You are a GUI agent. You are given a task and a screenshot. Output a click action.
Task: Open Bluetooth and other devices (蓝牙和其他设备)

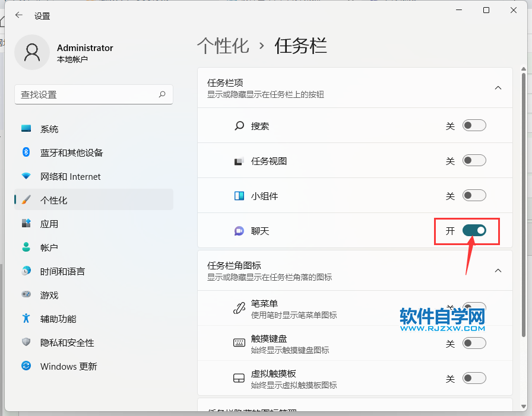(71, 153)
